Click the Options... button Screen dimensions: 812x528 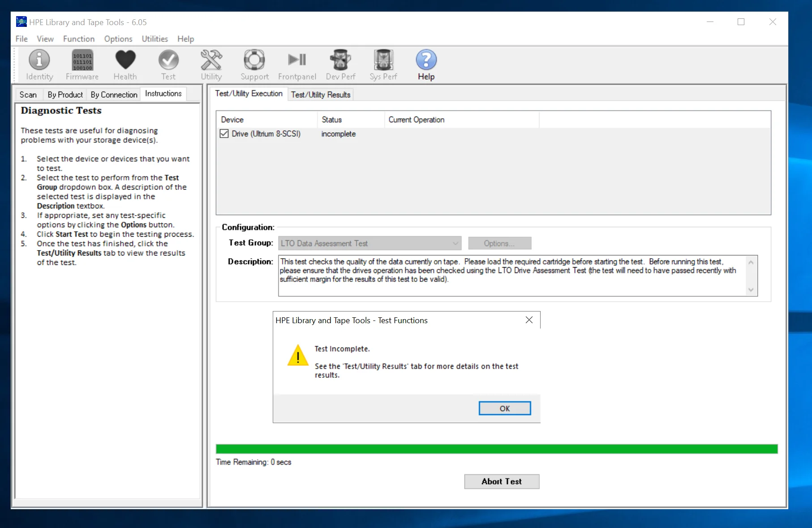[x=499, y=243]
